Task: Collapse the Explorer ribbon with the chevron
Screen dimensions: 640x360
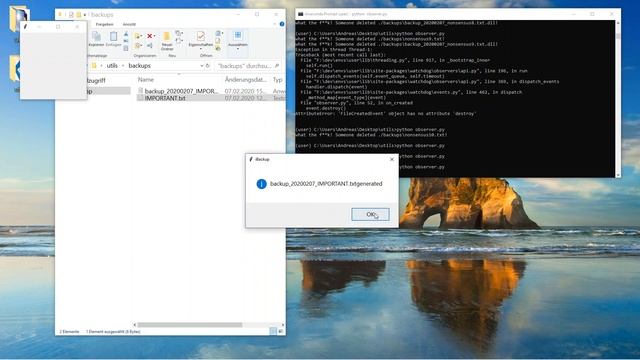Action: (x=274, y=24)
